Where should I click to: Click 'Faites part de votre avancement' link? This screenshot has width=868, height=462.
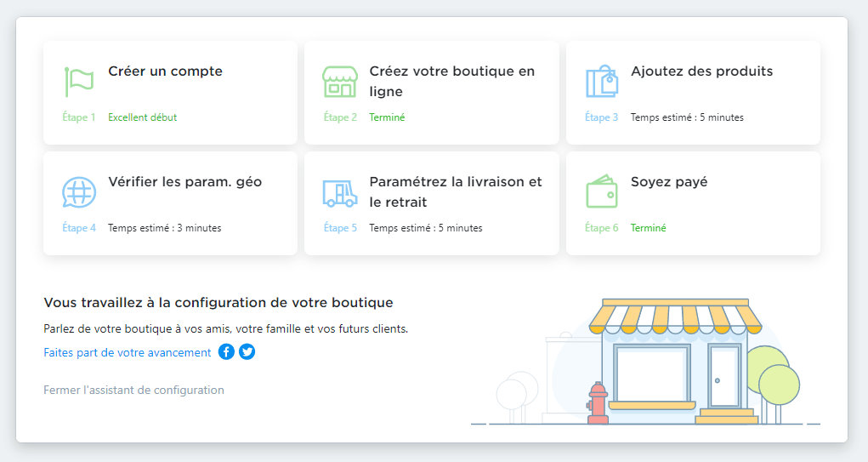coord(128,352)
